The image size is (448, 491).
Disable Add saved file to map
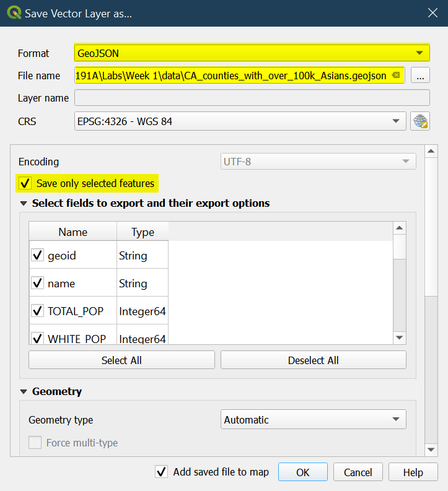click(162, 472)
